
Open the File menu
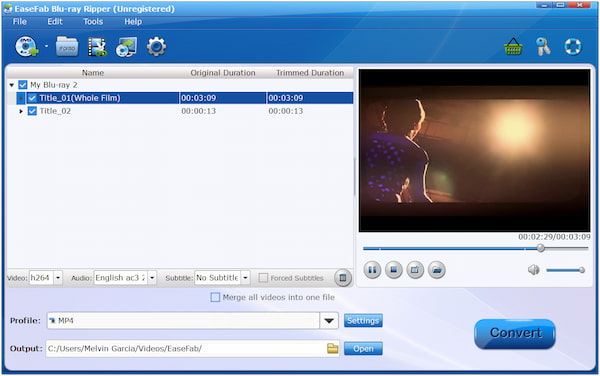pos(20,21)
